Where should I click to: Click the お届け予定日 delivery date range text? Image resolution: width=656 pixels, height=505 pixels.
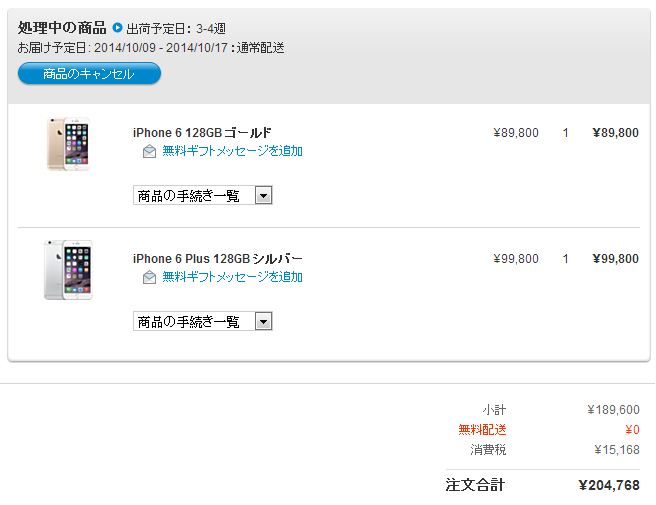[151, 48]
